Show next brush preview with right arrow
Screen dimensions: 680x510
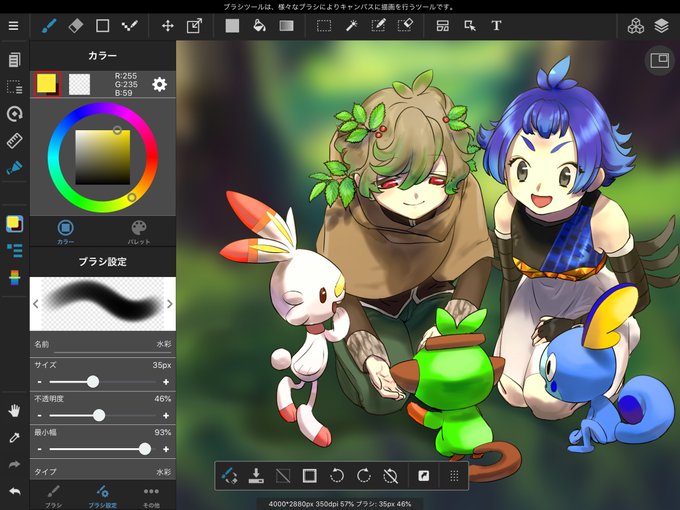pyautogui.click(x=170, y=304)
